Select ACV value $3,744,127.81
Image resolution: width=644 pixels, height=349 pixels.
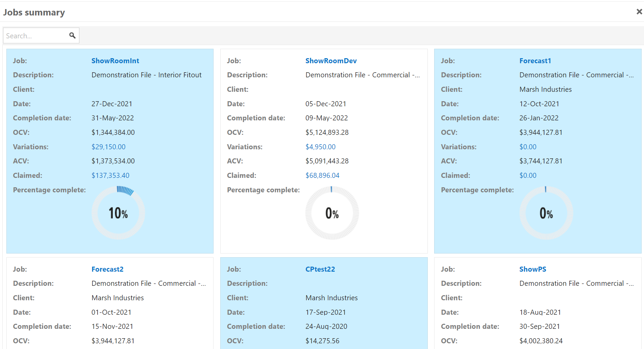point(541,161)
